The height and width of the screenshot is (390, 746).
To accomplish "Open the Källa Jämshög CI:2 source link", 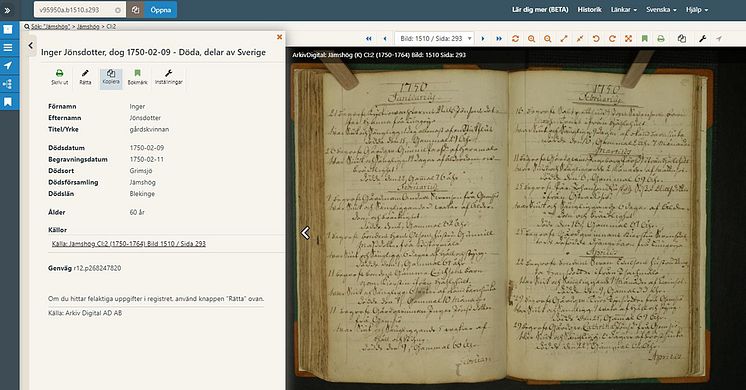I will (128, 244).
